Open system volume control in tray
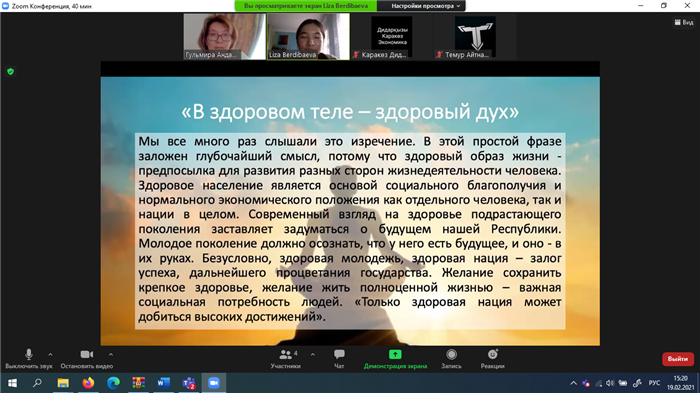Image resolution: width=700 pixels, height=393 pixels. coord(610,383)
